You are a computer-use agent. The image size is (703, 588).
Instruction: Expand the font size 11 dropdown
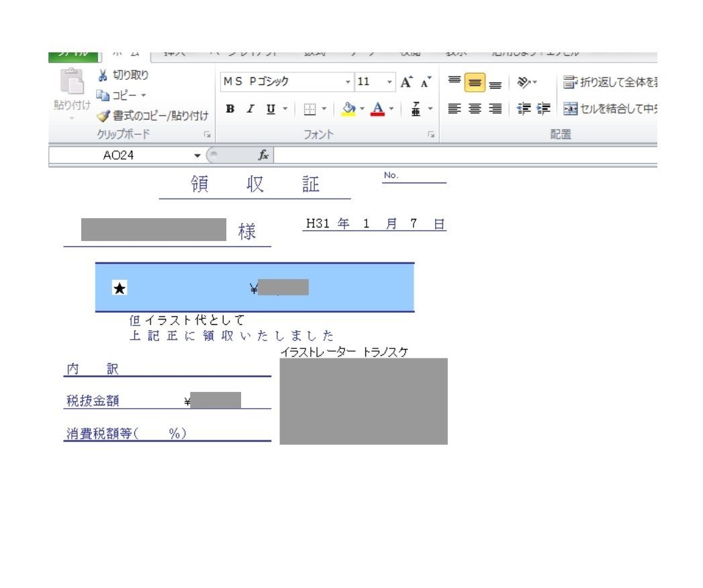[389, 82]
